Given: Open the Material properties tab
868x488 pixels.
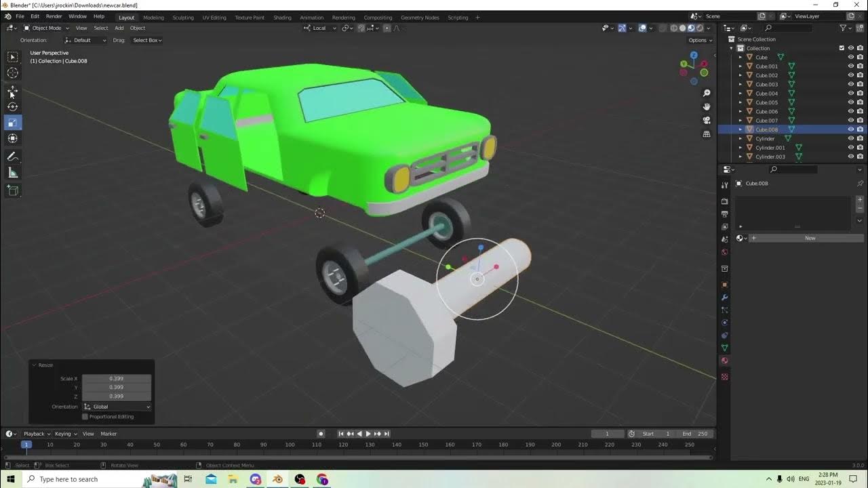Looking at the screenshot, I should point(724,361).
